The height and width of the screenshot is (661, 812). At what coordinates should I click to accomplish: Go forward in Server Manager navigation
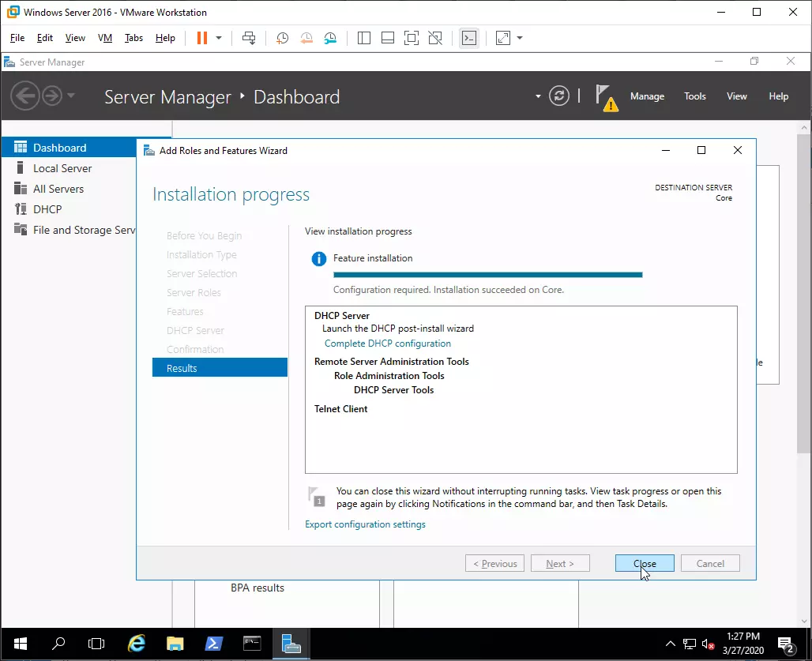tap(52, 96)
